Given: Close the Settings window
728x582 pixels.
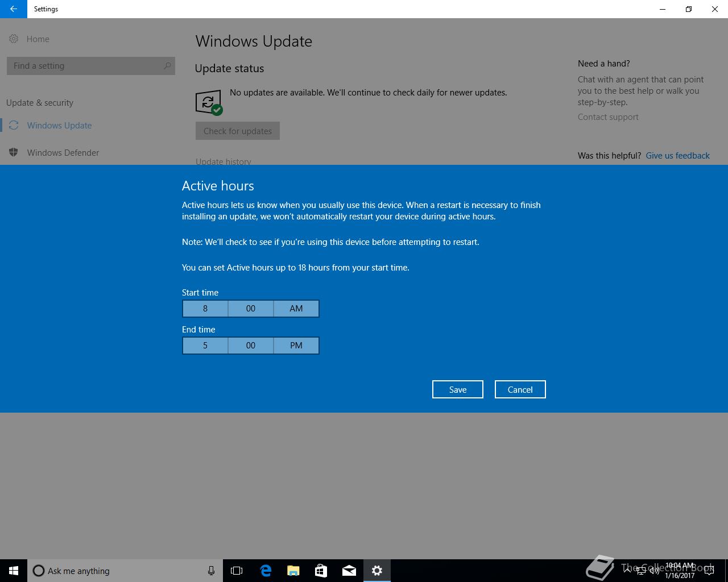Looking at the screenshot, I should [715, 9].
